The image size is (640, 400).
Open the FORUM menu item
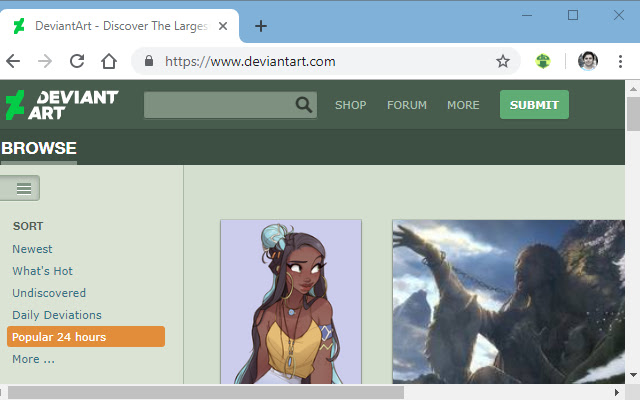(x=407, y=105)
